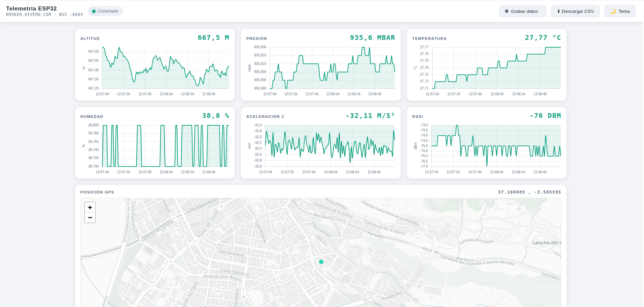Viewport: 644px width, 307px height.
Task: Click the map zoom out minus icon
Action: 90,218
